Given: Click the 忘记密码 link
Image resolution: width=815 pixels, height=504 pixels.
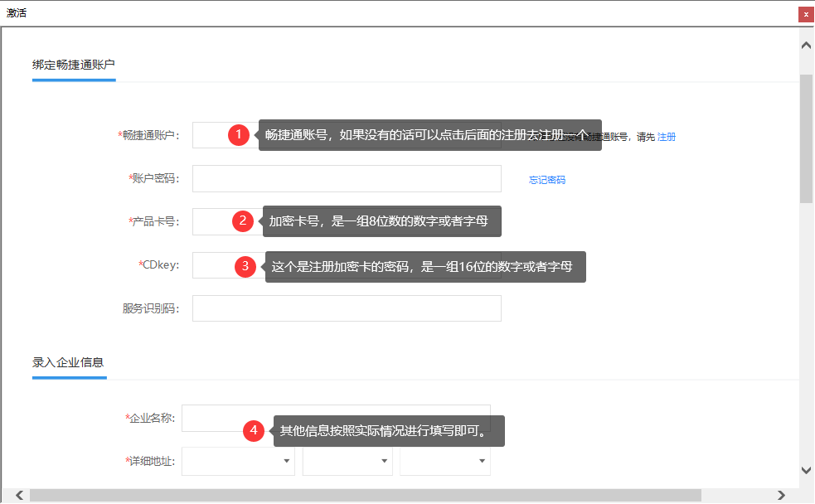Looking at the screenshot, I should click(547, 179).
